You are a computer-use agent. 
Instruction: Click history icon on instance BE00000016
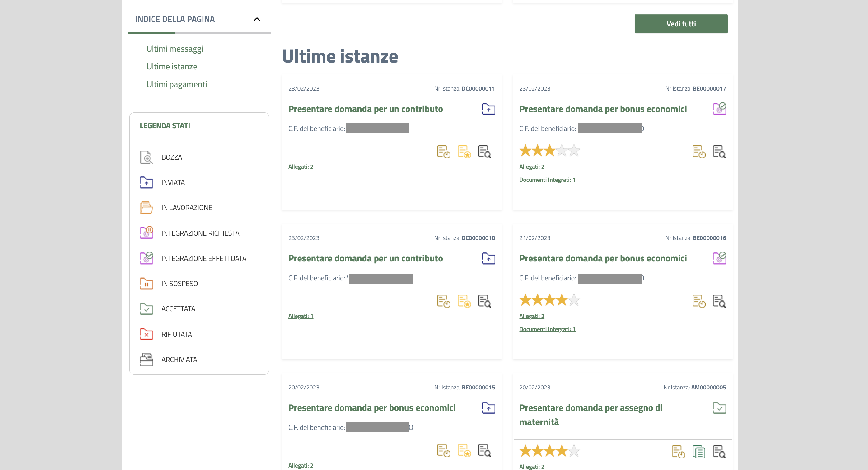point(698,301)
